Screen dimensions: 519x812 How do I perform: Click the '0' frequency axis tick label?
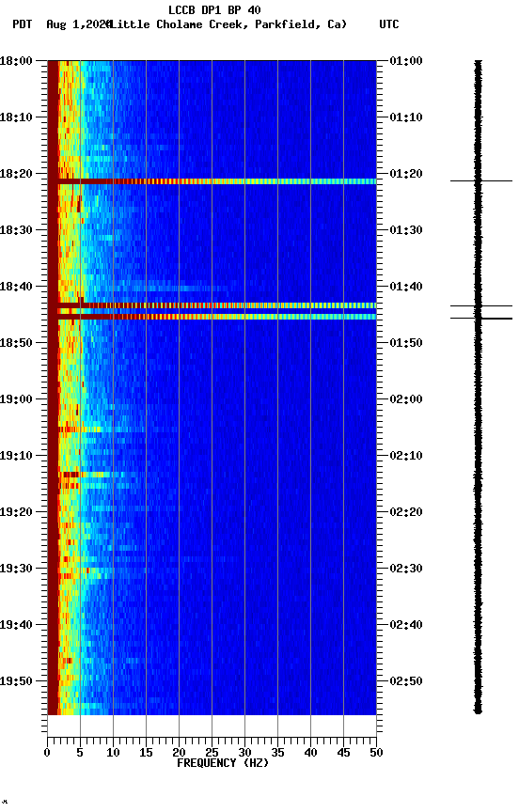tap(47, 753)
